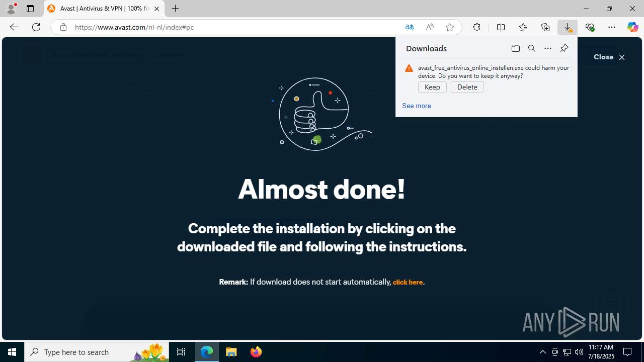Image resolution: width=644 pixels, height=362 pixels.
Task: Open Microsoft Edge on taskbar
Action: [x=207, y=352]
